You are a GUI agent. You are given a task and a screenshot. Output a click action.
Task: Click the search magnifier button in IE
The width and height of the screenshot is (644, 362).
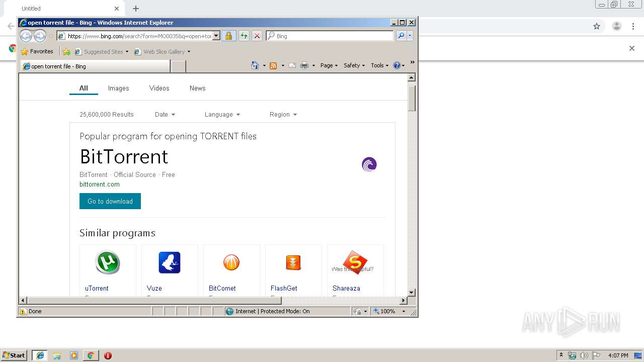point(401,36)
